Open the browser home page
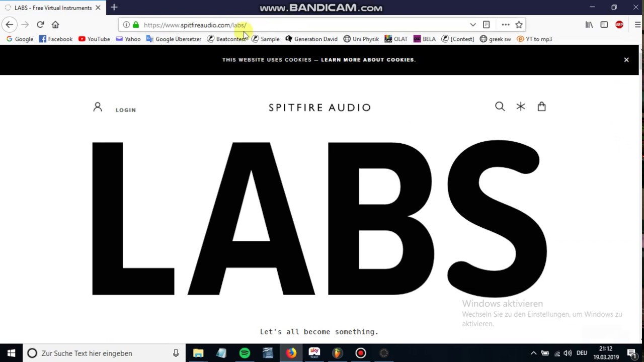This screenshot has height=362, width=644. tap(55, 25)
